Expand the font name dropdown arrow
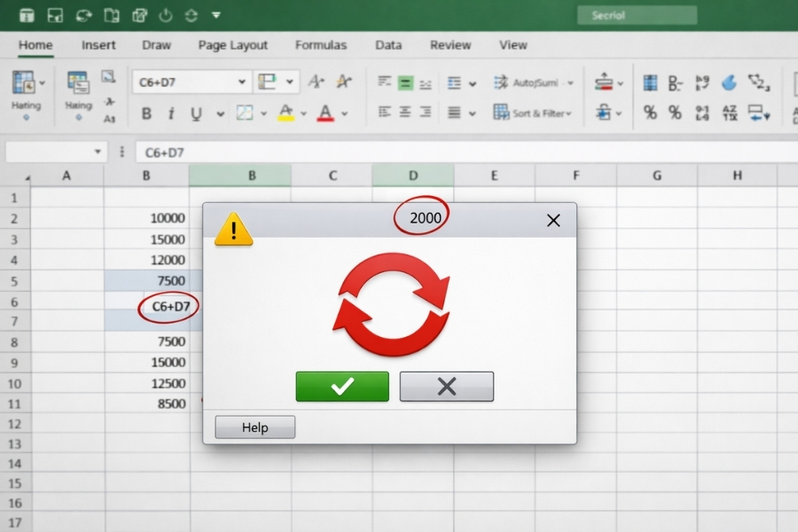The image size is (798, 532). pyautogui.click(x=242, y=82)
